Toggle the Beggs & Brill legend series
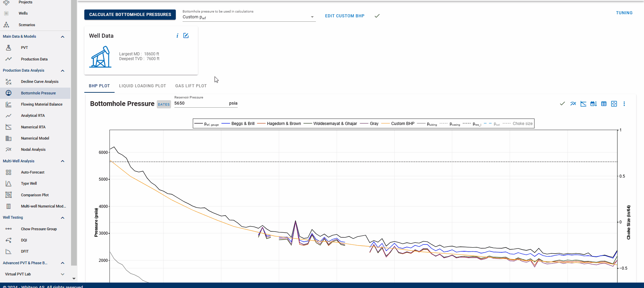Image resolution: width=644 pixels, height=288 pixels. point(238,124)
